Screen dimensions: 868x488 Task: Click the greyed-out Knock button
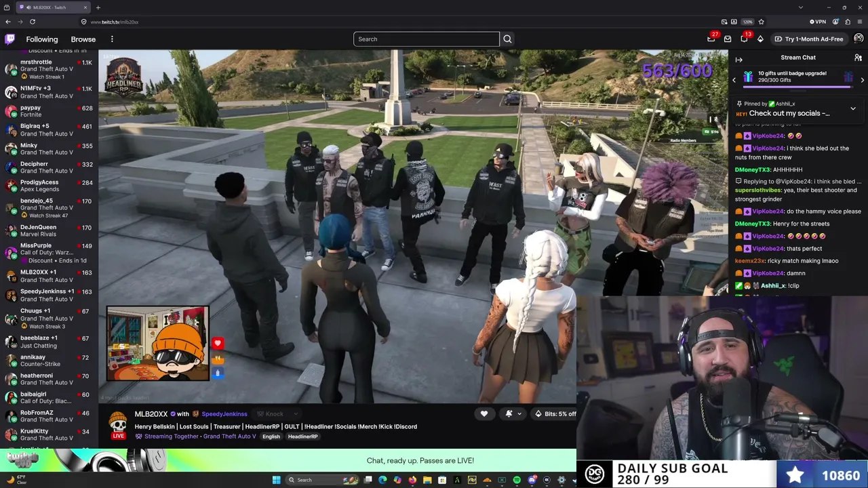[270, 414]
